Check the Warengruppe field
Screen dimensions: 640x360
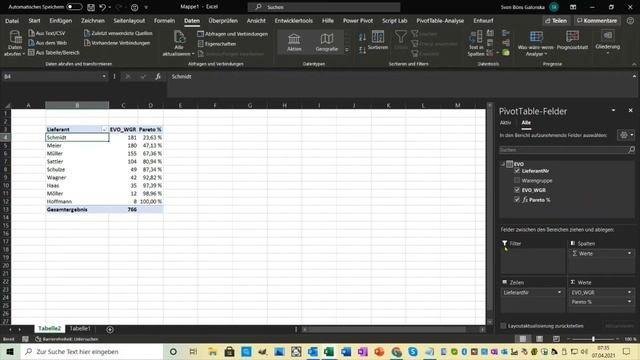517,180
